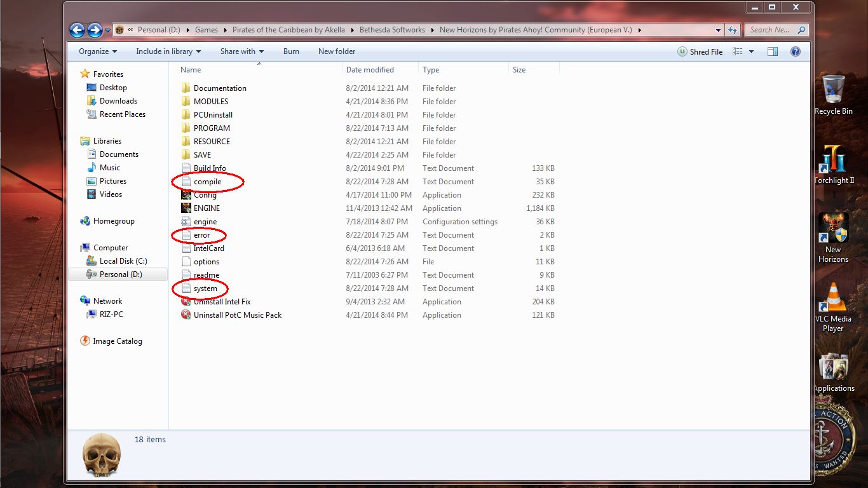Screen dimensions: 868x488
Task: Open the Include in library dropdown
Action: 168,51
